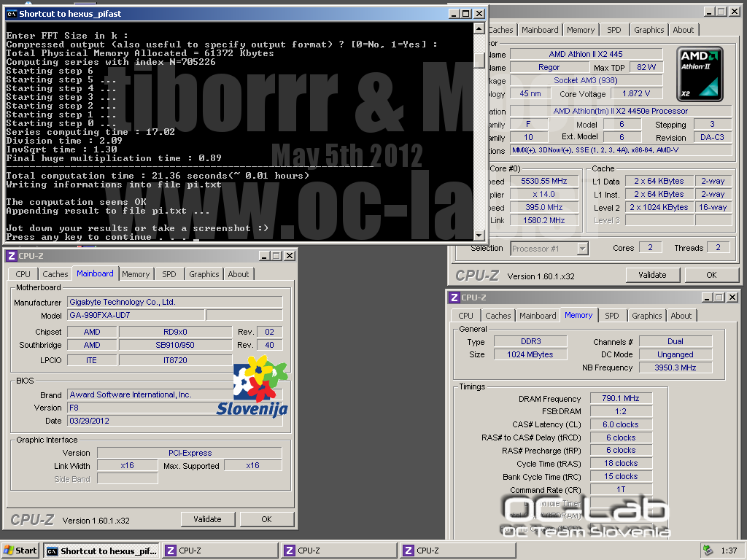This screenshot has height=560, width=747.
Task: Click core speed value 5530.55 MHz
Action: coord(544,181)
